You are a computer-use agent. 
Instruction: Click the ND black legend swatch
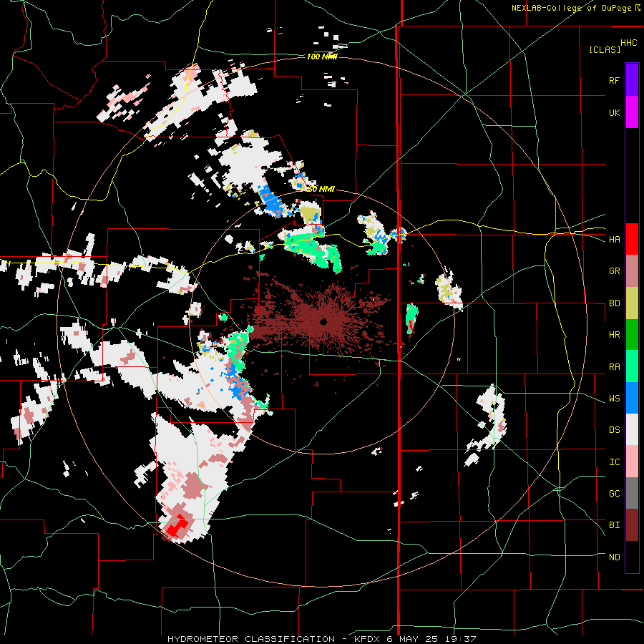(x=632, y=557)
